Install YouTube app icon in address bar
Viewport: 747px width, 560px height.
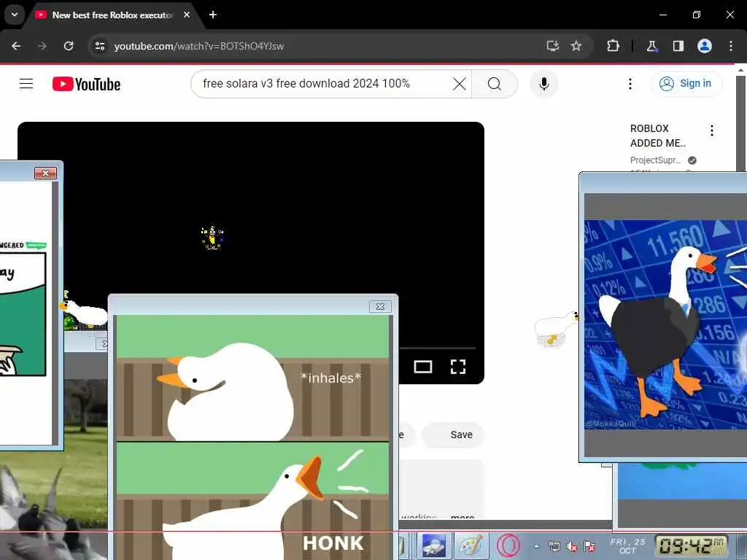coord(553,46)
